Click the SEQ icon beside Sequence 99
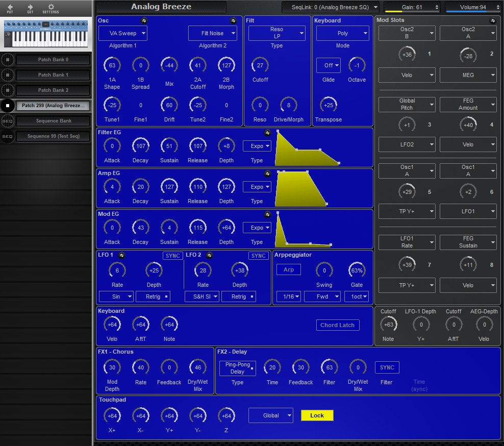 click(x=7, y=136)
